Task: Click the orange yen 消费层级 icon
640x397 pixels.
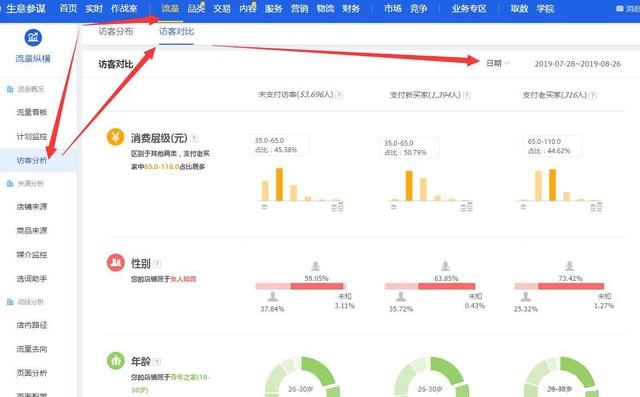Action: [116, 137]
